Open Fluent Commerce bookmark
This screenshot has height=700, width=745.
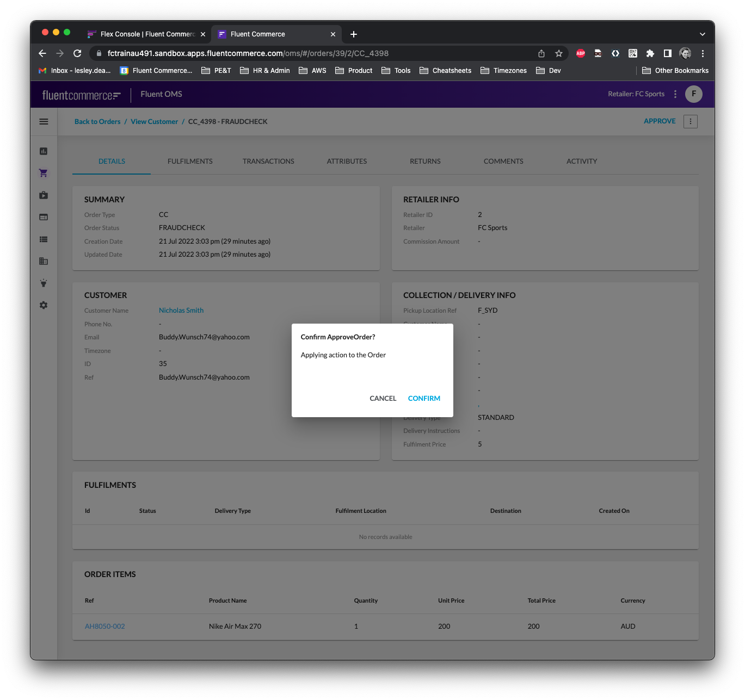(156, 71)
